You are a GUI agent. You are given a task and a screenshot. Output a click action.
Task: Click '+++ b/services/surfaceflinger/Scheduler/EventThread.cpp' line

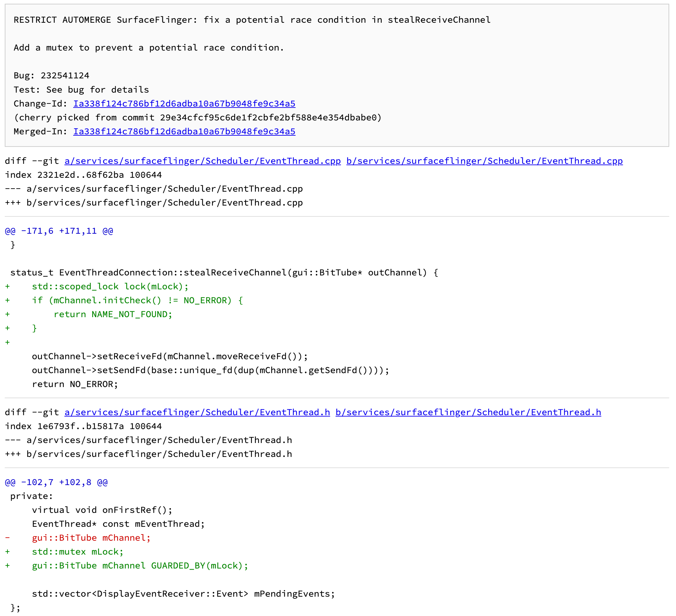pos(154,203)
